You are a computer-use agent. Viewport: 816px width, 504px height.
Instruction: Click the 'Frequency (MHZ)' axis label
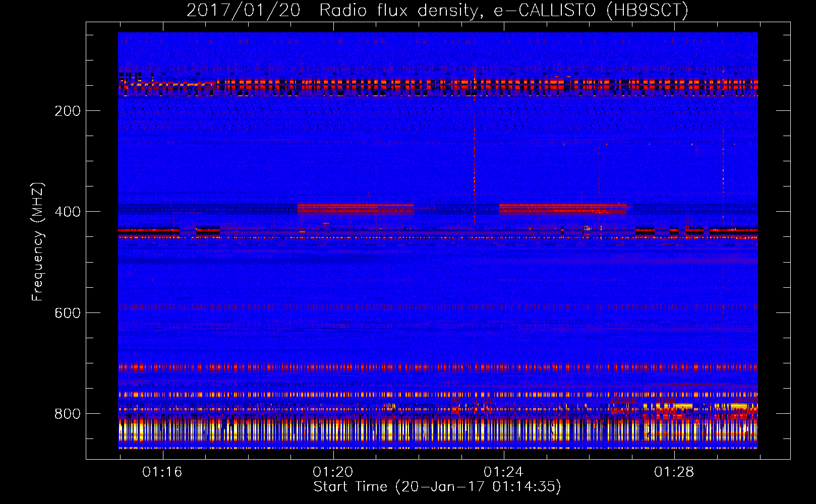pyautogui.click(x=38, y=241)
